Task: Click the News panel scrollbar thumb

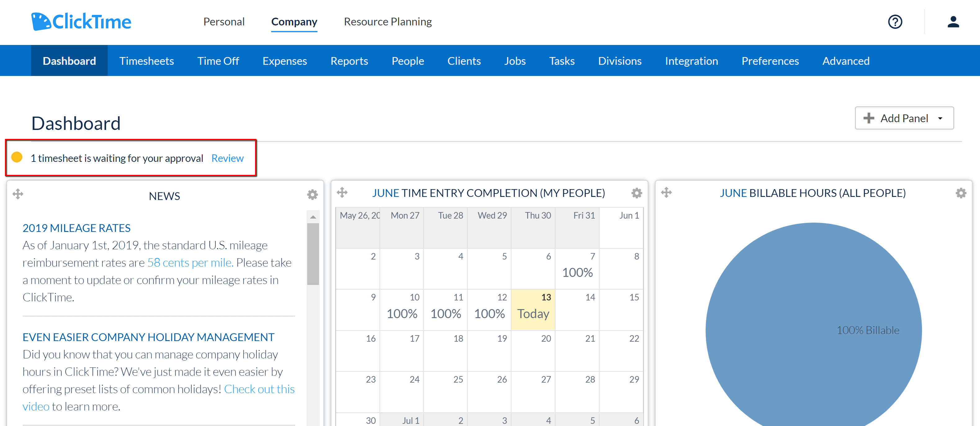Action: (313, 254)
